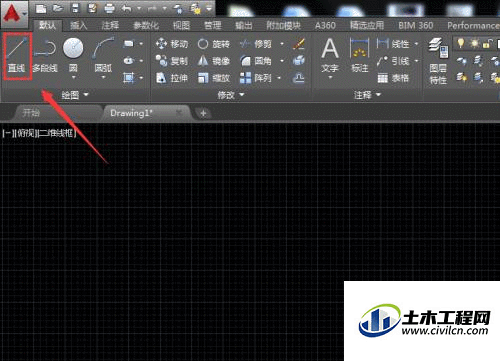Open the Layer Properties (图层特性) panel

[x=438, y=61]
